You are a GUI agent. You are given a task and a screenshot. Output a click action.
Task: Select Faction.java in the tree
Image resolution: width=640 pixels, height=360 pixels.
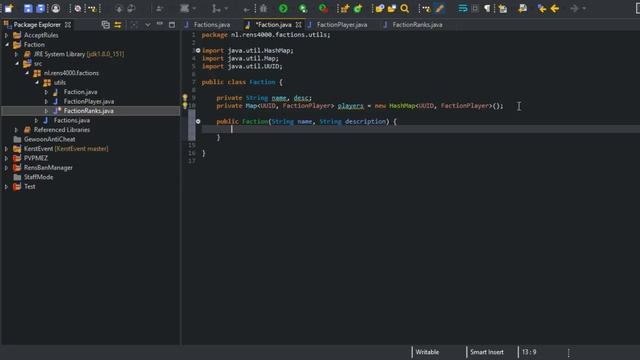pyautogui.click(x=80, y=92)
